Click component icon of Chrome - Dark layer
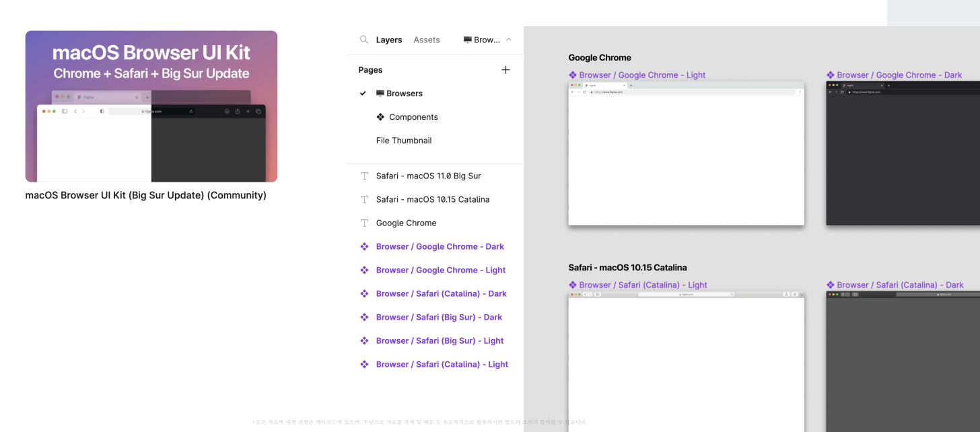The image size is (980, 432). 364,246
